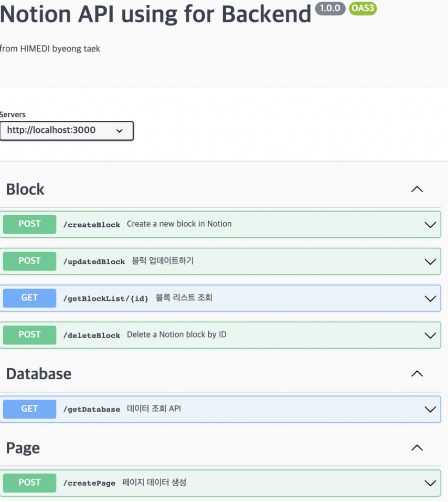Collapse the Database section chevron
Screen dimensions: 448x502
(x=417, y=374)
